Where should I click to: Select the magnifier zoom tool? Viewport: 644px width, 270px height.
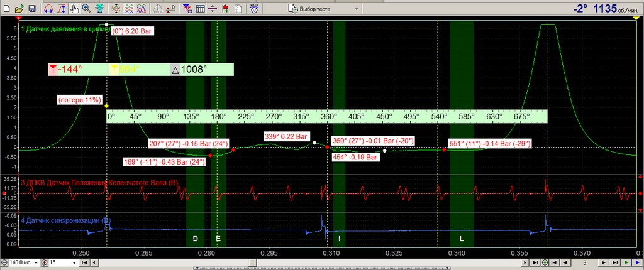point(86,8)
